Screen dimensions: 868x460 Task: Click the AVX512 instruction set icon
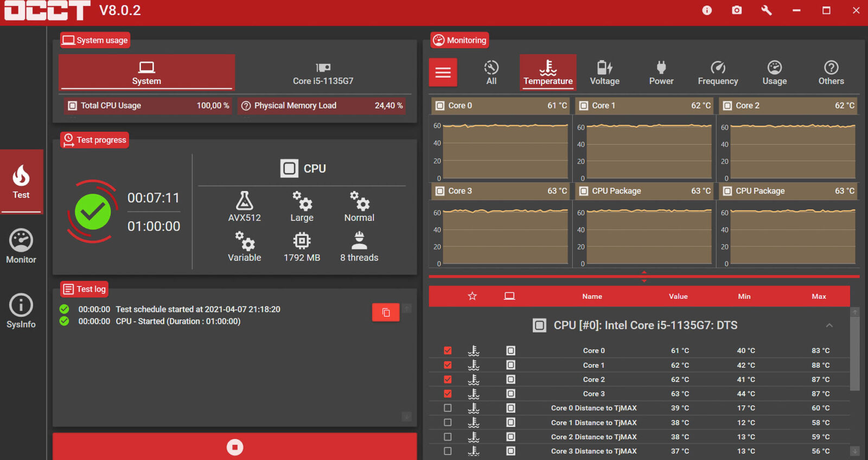[x=245, y=201]
